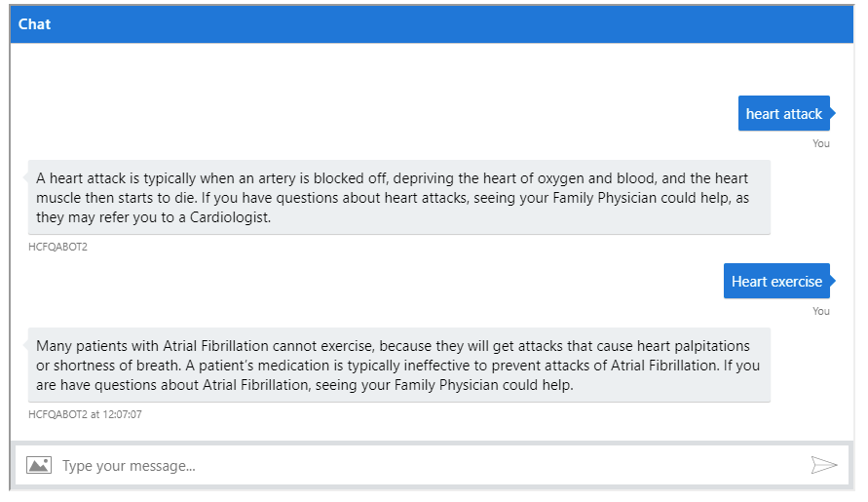The image size is (868, 502).
Task: Click 'Family Physician' in the heart attack reply
Action: (604, 198)
